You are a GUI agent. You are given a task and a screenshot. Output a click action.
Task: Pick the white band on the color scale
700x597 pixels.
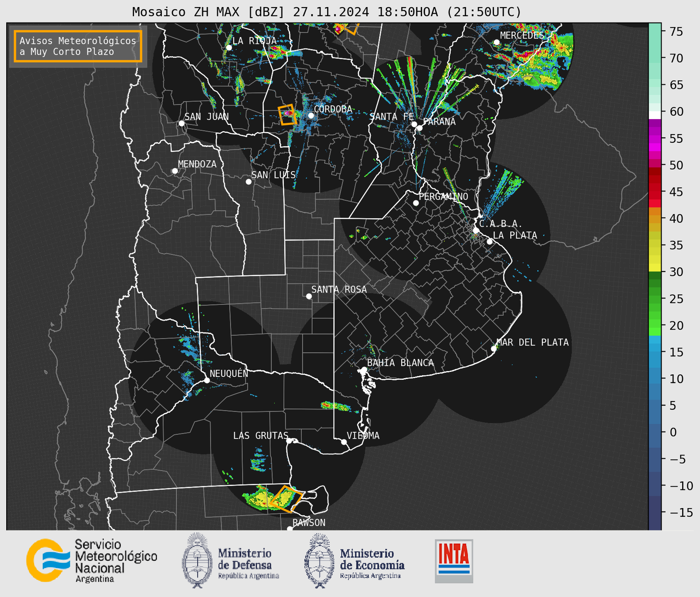[x=655, y=115]
